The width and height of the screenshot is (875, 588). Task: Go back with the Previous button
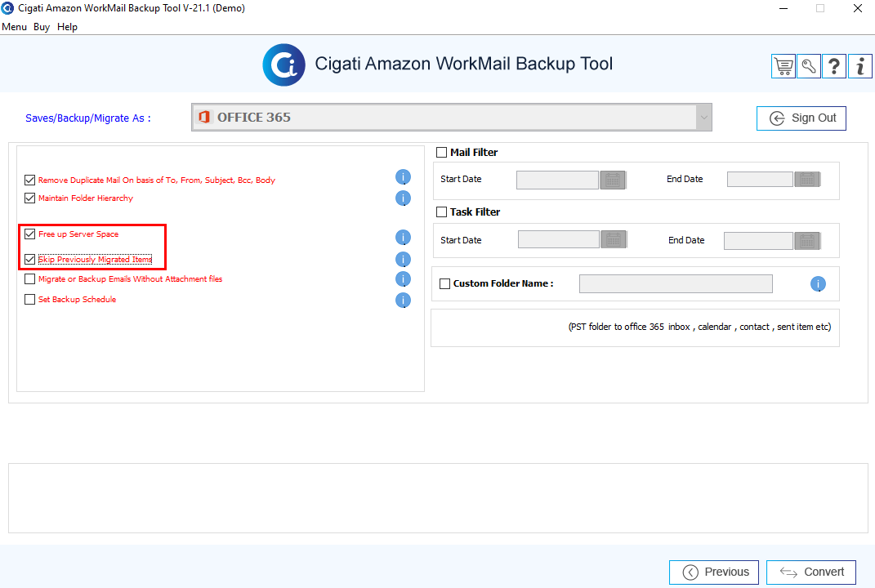[714, 572]
